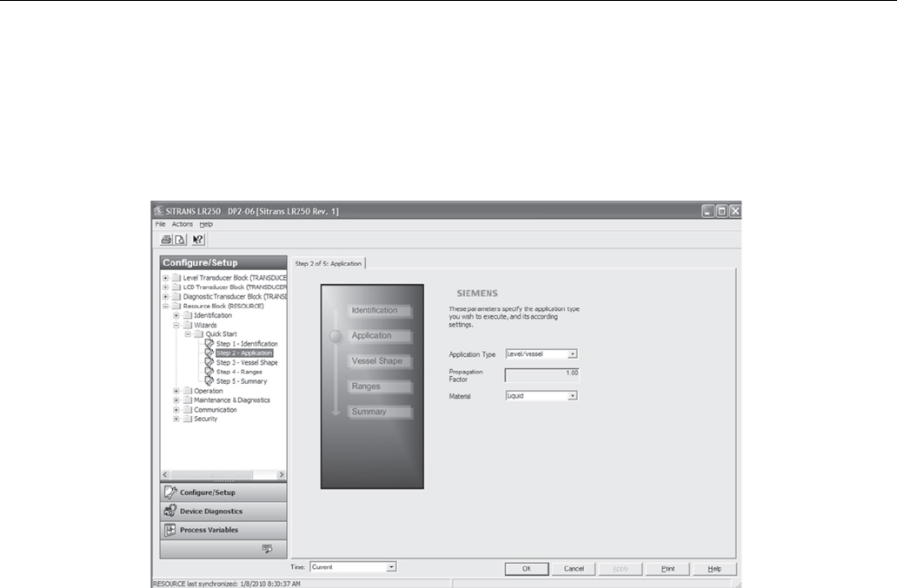The image size is (897, 588).
Task: Click the OK button
Action: pyautogui.click(x=527, y=569)
